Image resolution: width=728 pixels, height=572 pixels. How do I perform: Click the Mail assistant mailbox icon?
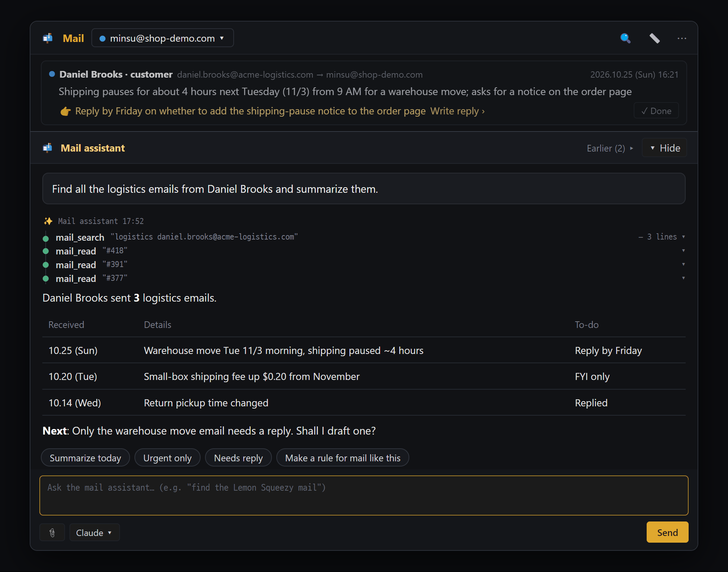pyautogui.click(x=48, y=148)
